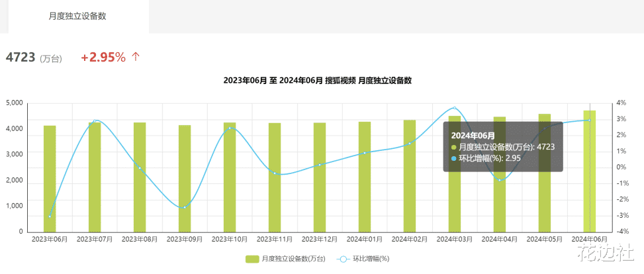
Task: Click the 2023年07月 line data point
Action: [95, 120]
